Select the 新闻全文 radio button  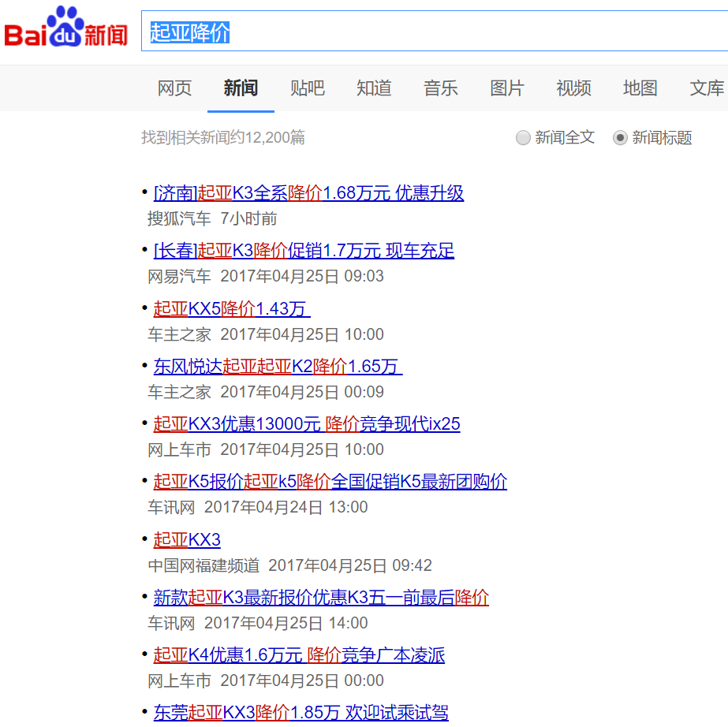[523, 138]
